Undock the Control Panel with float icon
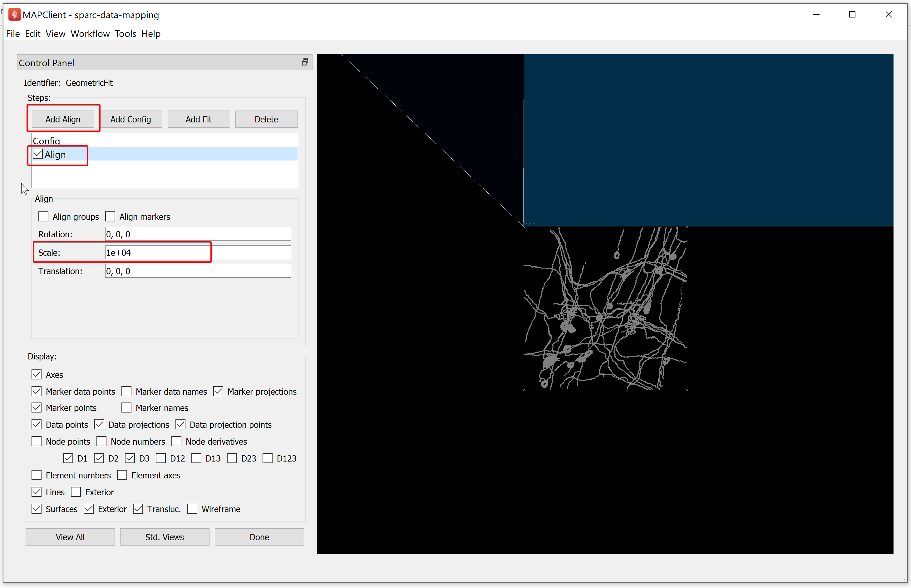Image resolution: width=911 pixels, height=588 pixels. tap(305, 62)
